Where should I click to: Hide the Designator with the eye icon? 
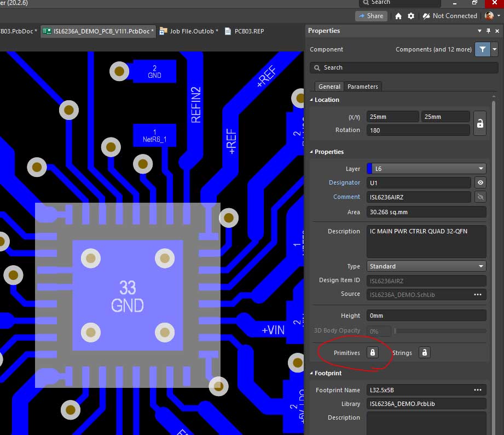(x=480, y=183)
